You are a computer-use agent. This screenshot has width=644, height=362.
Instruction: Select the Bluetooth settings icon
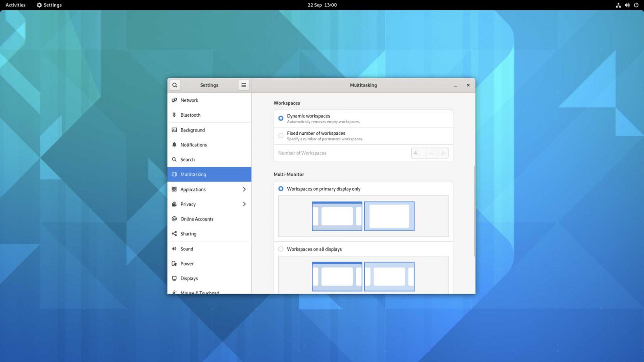click(x=174, y=115)
